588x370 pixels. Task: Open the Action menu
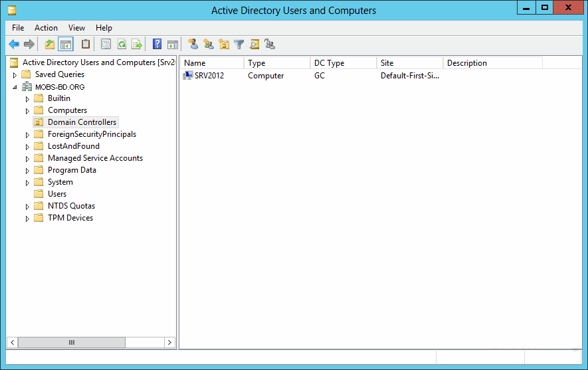(46, 28)
